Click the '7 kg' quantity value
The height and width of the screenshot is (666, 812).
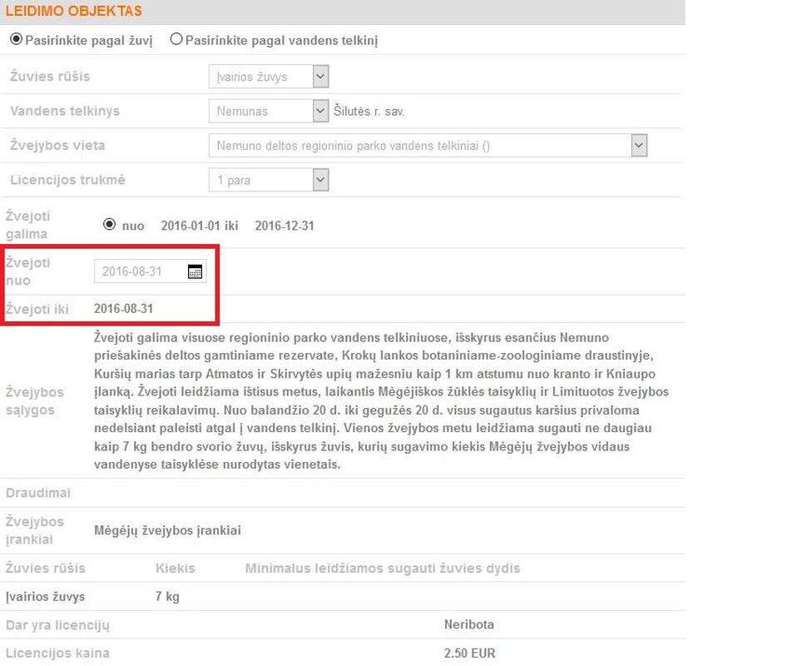coord(167,596)
